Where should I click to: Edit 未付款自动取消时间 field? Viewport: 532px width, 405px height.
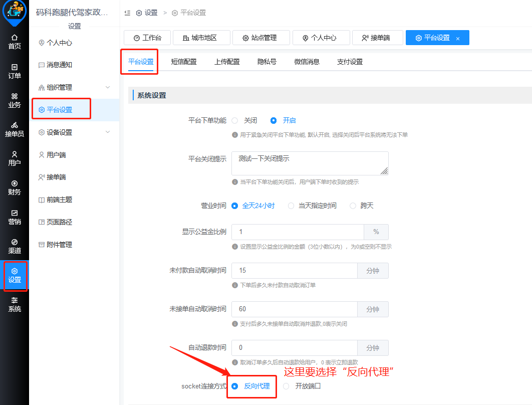[x=294, y=271]
